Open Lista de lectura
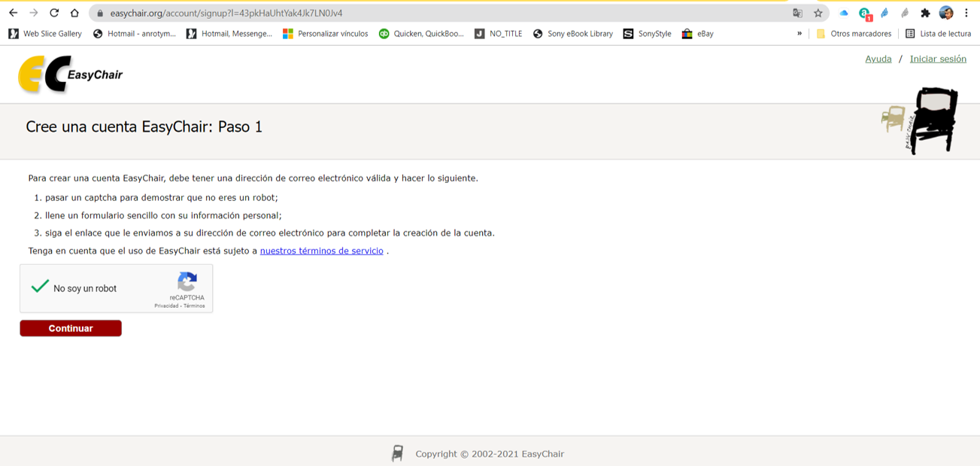 click(x=939, y=34)
